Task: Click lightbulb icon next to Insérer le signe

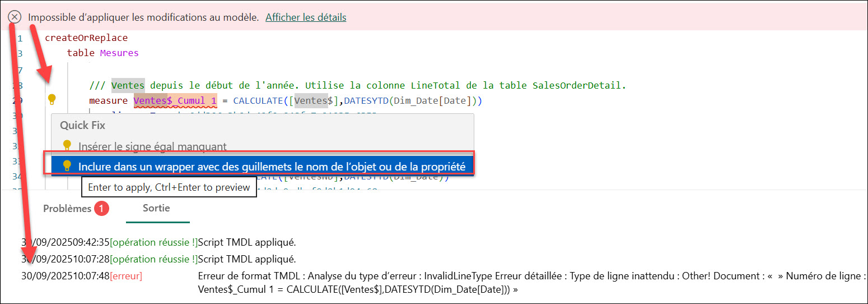Action: tap(67, 146)
